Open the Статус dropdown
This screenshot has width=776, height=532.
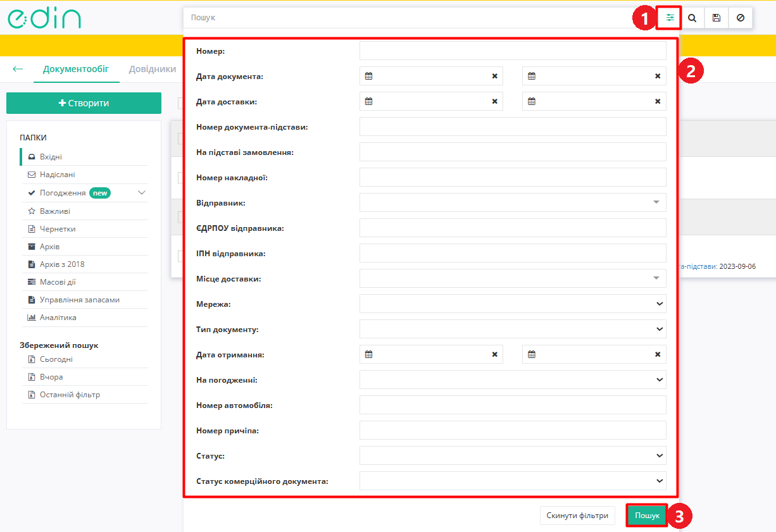(x=513, y=455)
